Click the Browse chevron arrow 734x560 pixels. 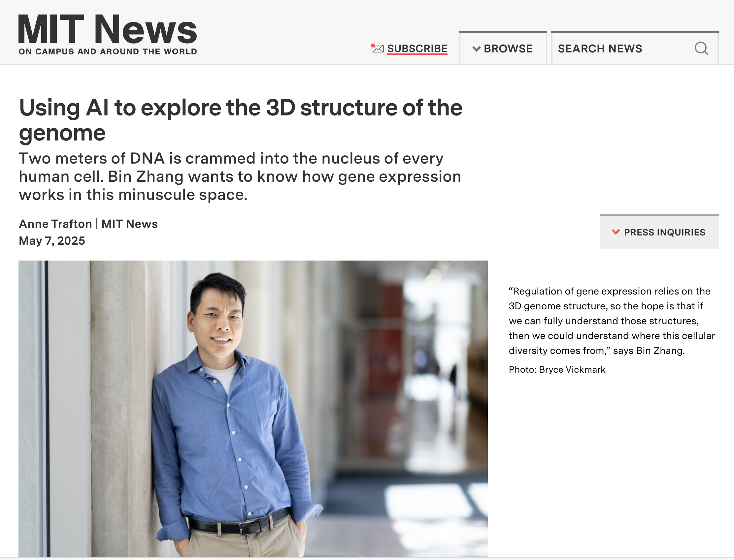tap(476, 49)
